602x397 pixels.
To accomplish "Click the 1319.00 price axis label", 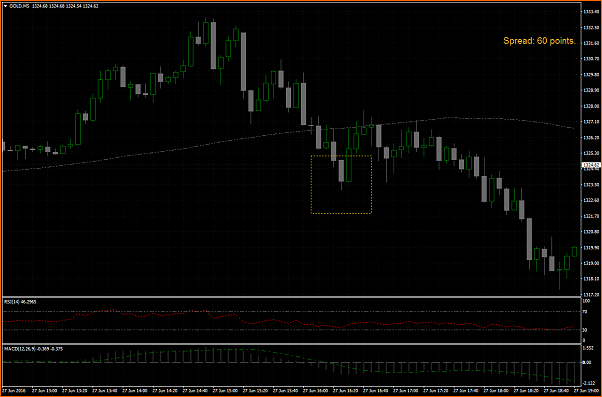I will [x=591, y=263].
